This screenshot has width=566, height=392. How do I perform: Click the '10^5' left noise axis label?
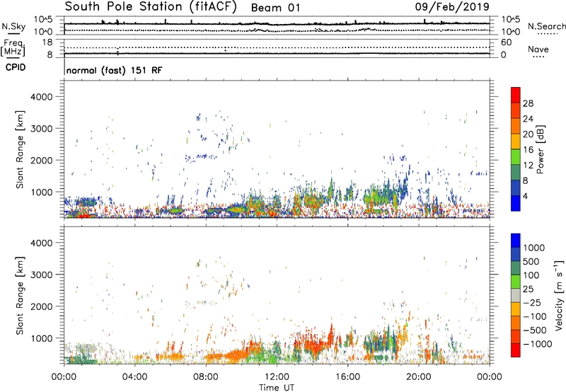click(43, 19)
